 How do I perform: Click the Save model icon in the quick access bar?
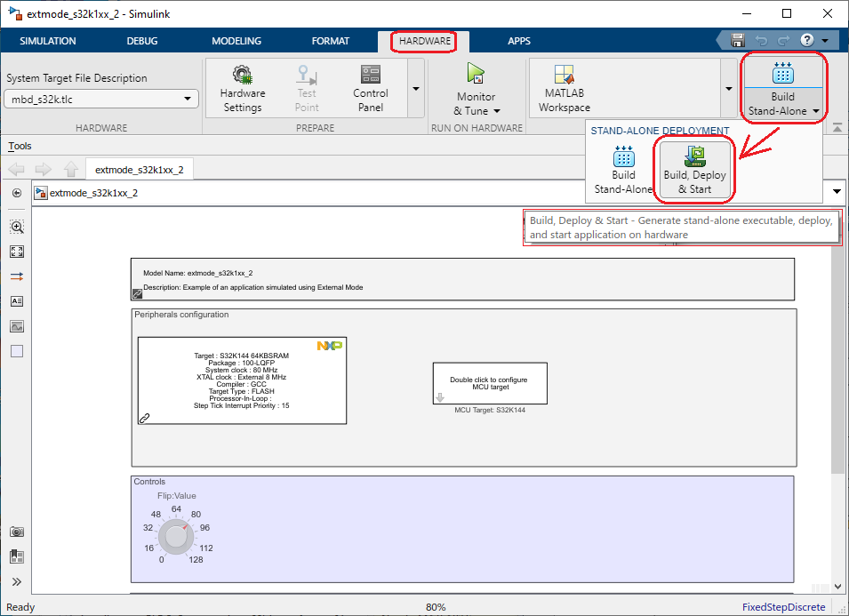[738, 39]
